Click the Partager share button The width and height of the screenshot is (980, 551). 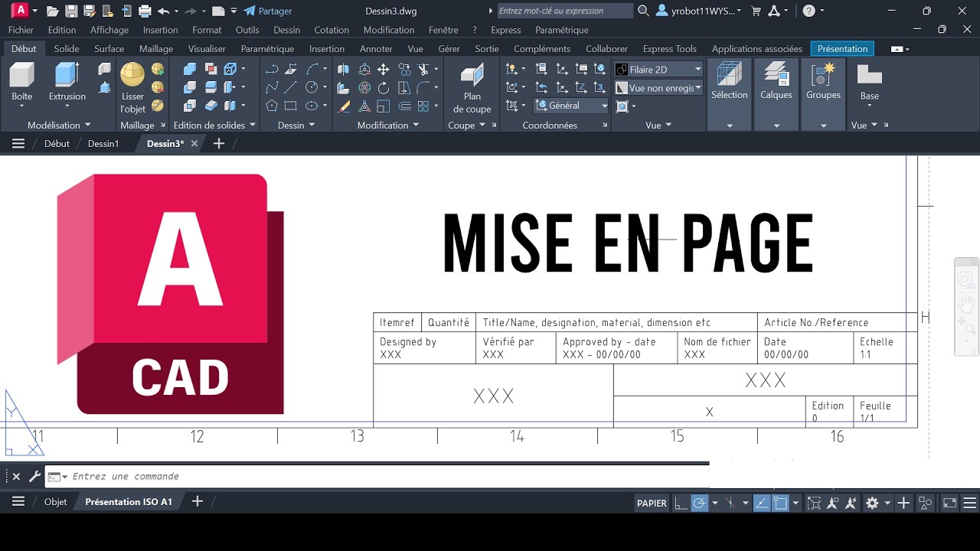point(268,11)
